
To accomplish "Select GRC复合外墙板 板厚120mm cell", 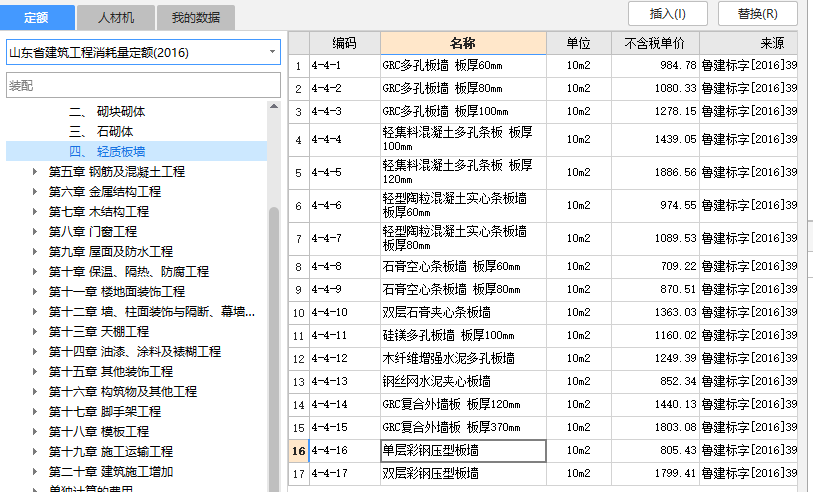I will click(x=463, y=404).
